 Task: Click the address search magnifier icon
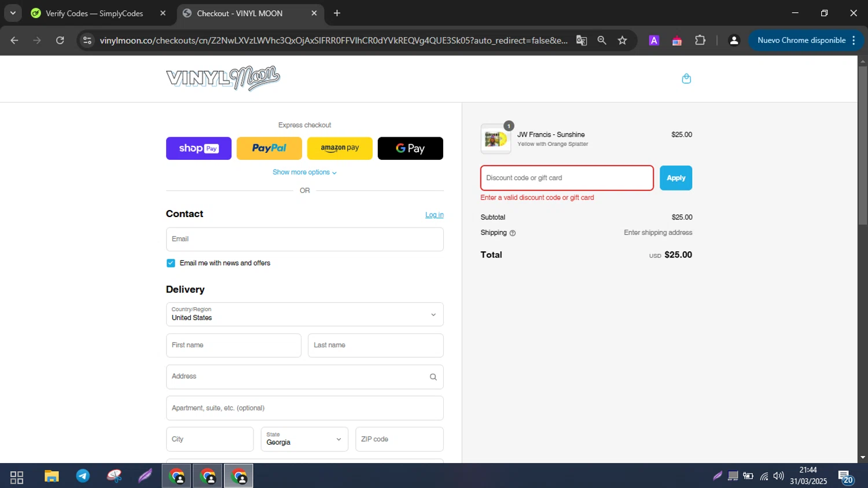433,377
